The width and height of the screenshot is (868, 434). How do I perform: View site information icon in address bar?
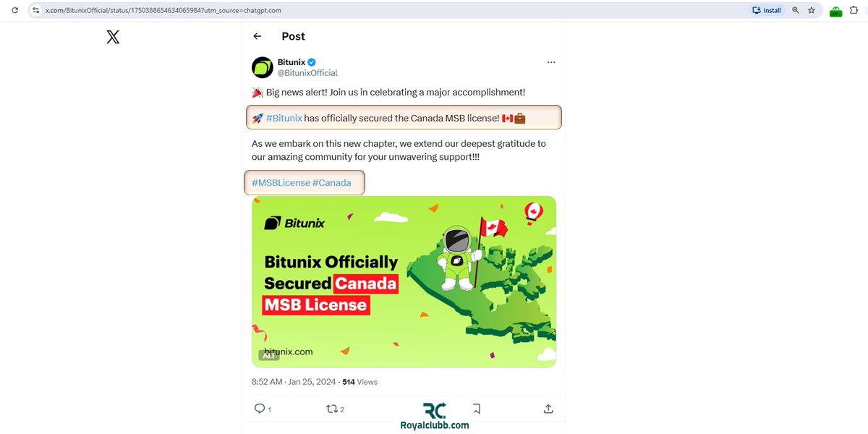35,10
